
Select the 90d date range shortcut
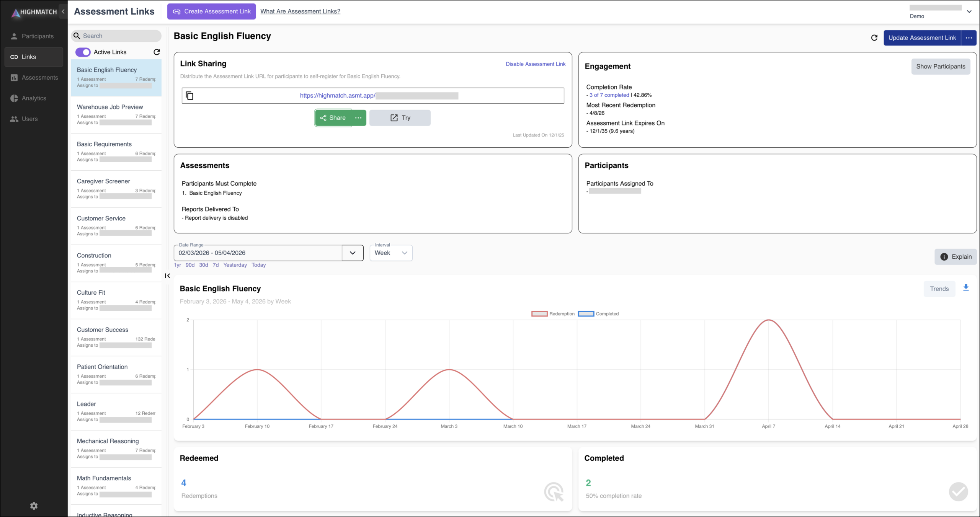190,265
